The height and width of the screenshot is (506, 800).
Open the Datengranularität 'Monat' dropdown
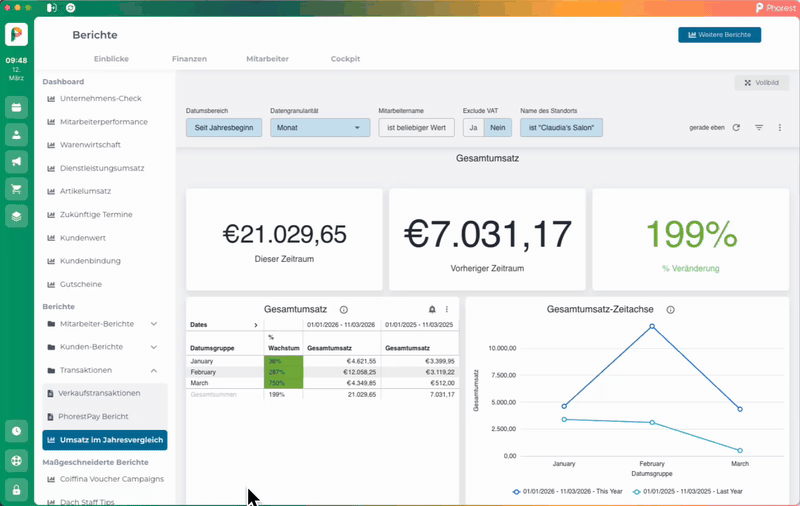coord(320,128)
